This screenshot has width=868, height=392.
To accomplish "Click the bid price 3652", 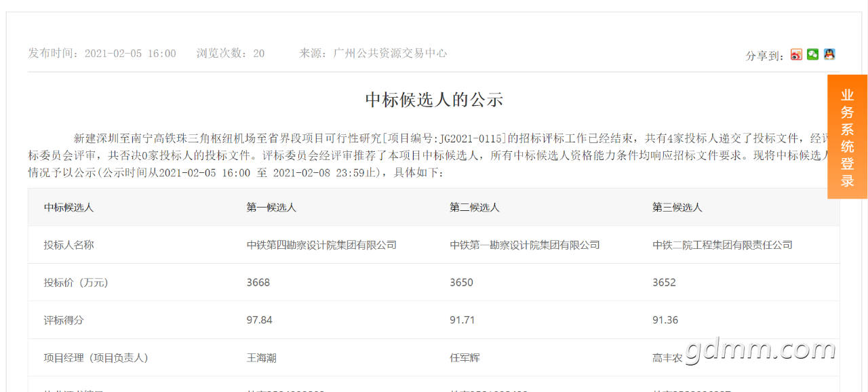I will pyautogui.click(x=664, y=282).
